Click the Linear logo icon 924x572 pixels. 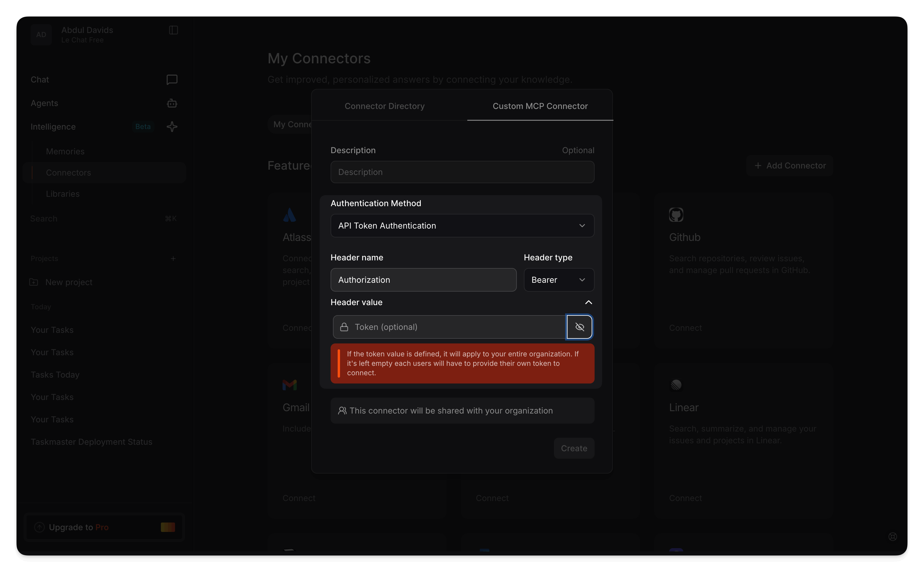pyautogui.click(x=676, y=385)
